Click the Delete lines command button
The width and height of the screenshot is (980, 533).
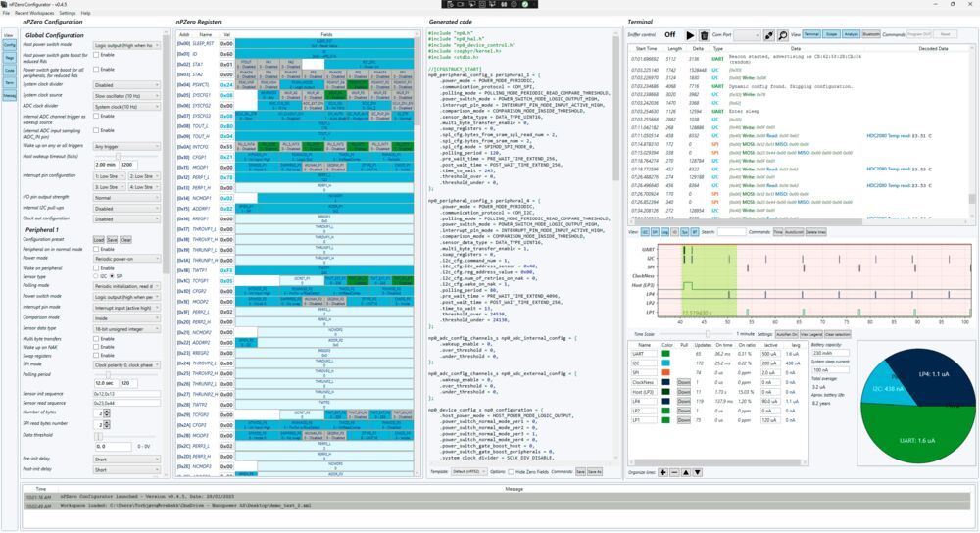[x=815, y=232]
